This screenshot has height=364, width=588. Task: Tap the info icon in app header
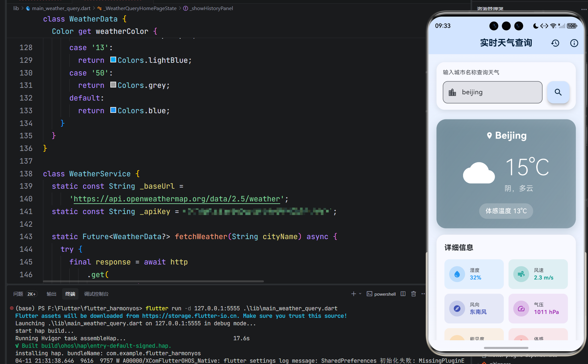coord(574,43)
